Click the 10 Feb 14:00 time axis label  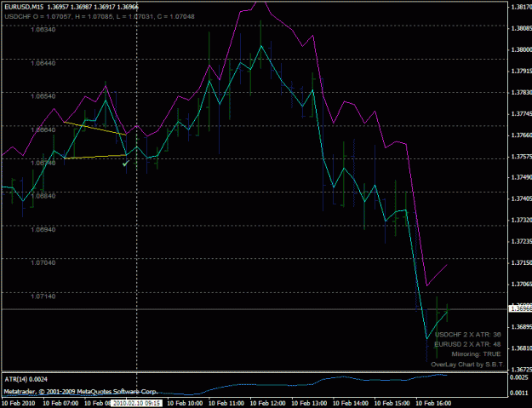coord(351,403)
